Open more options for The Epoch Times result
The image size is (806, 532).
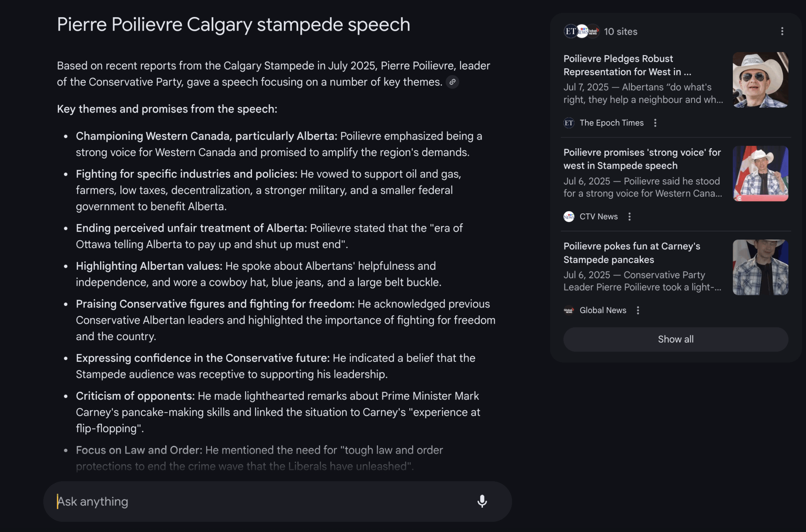[655, 123]
